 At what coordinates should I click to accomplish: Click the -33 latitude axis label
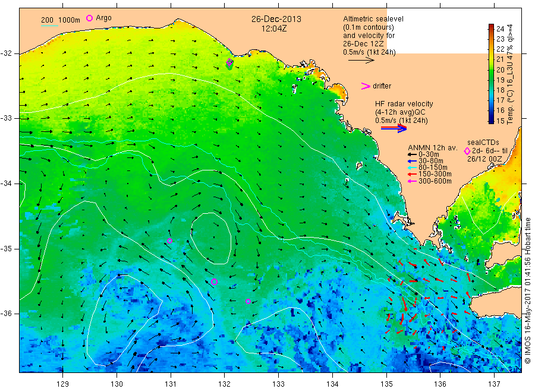6,118
